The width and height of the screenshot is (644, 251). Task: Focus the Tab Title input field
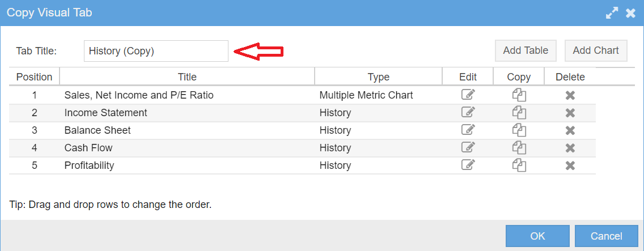coord(156,51)
